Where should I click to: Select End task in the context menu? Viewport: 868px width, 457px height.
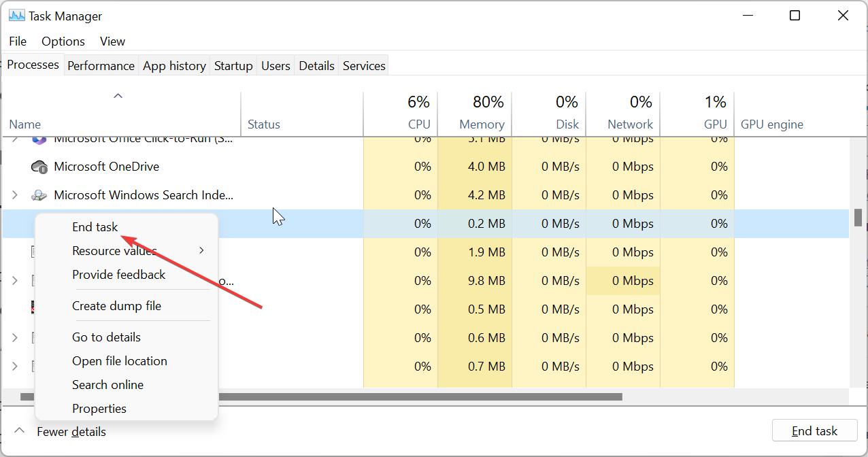tap(95, 227)
